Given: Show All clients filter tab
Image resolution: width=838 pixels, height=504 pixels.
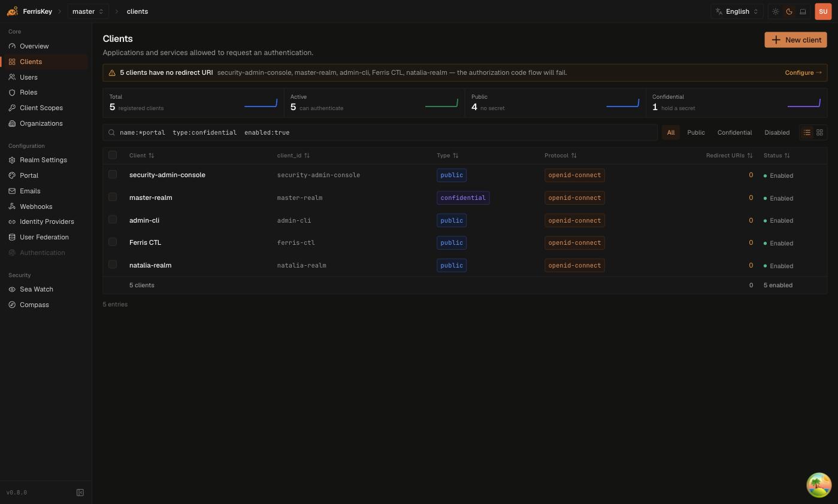Looking at the screenshot, I should (x=671, y=132).
